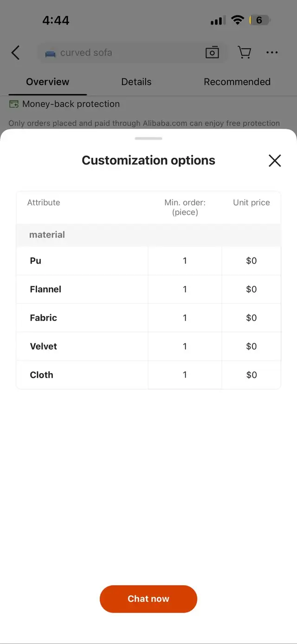The width and height of the screenshot is (297, 644).
Task: Open the shopping cart
Action: coord(244,53)
